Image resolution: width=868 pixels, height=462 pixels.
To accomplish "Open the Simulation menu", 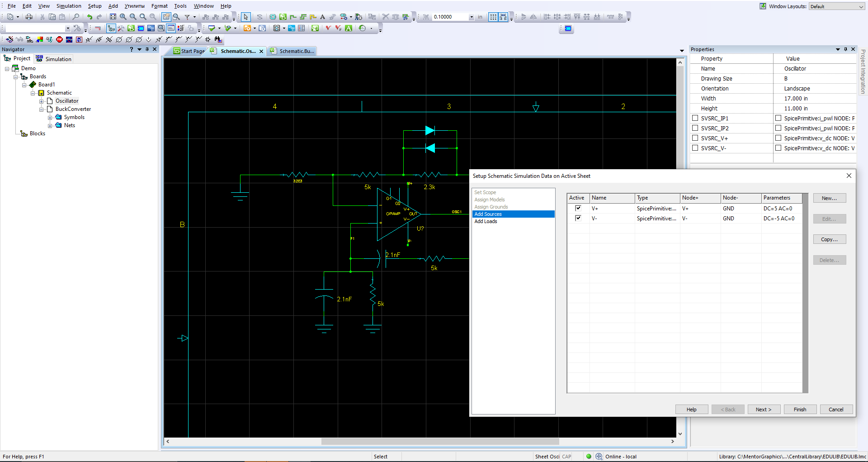I will click(69, 6).
